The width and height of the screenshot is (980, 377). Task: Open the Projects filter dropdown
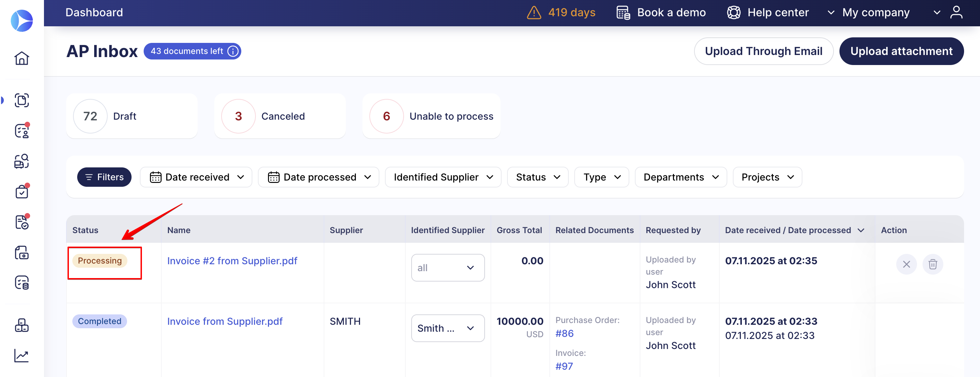[x=767, y=177]
